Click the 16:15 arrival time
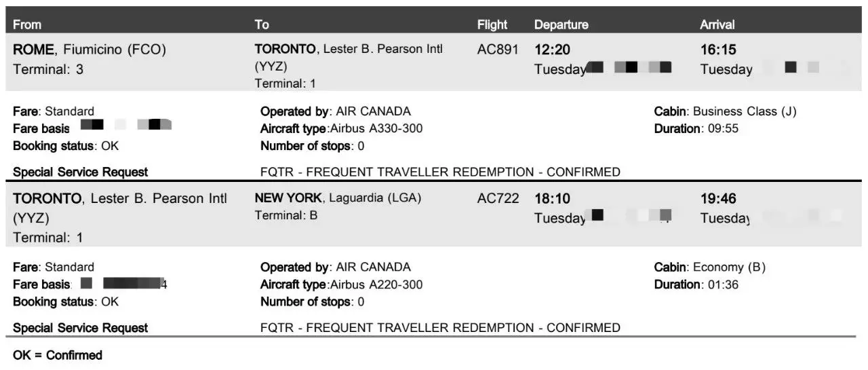Image resolution: width=868 pixels, height=370 pixels. click(x=718, y=50)
